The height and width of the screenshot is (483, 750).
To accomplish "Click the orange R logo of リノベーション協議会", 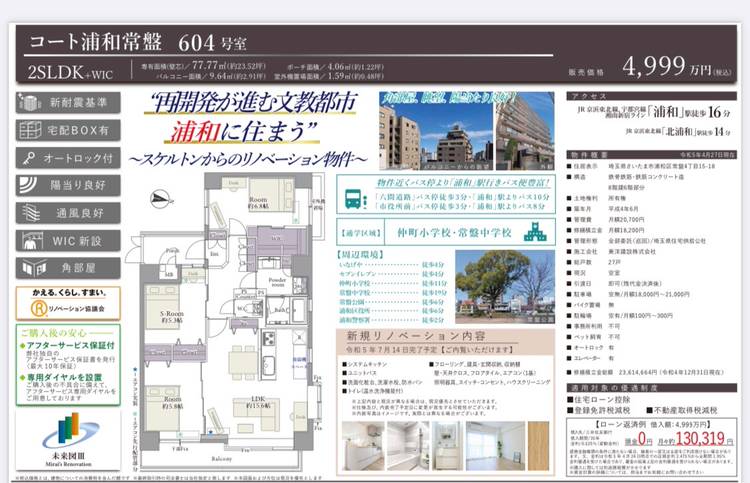I will click(x=38, y=308).
